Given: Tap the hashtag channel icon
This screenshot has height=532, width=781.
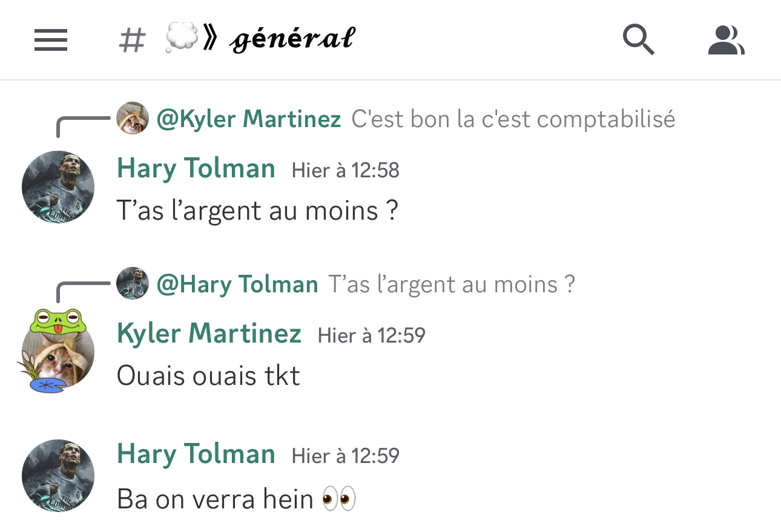Looking at the screenshot, I should [132, 41].
